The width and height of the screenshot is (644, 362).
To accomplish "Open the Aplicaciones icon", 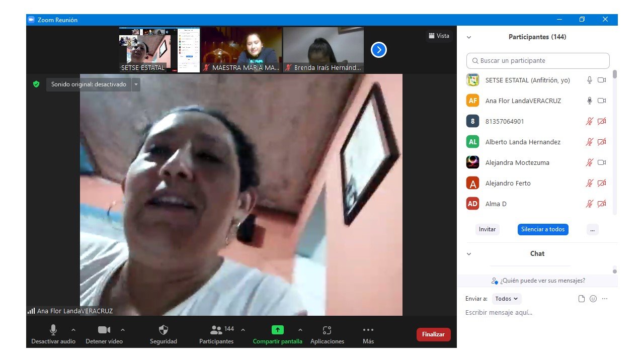I will point(327,330).
